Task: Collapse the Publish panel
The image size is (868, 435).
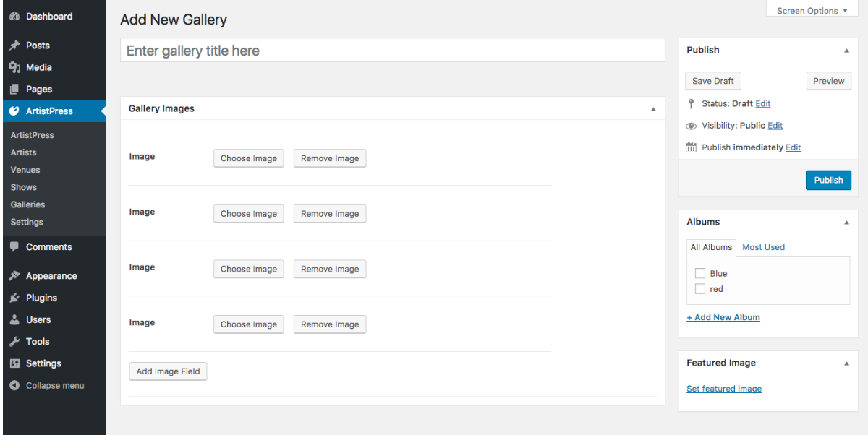Action: 846,51
